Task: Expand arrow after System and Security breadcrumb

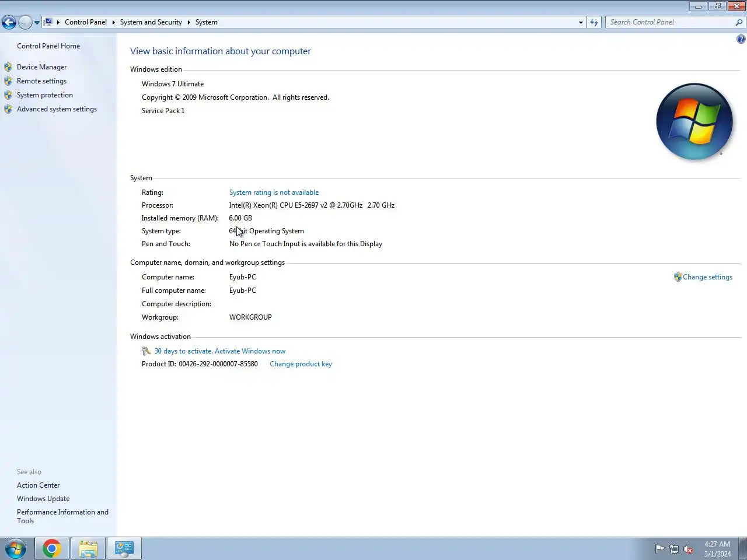Action: tap(189, 22)
